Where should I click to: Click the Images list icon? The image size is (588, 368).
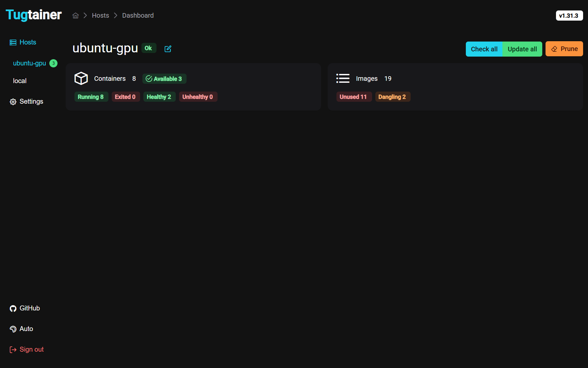click(x=343, y=79)
